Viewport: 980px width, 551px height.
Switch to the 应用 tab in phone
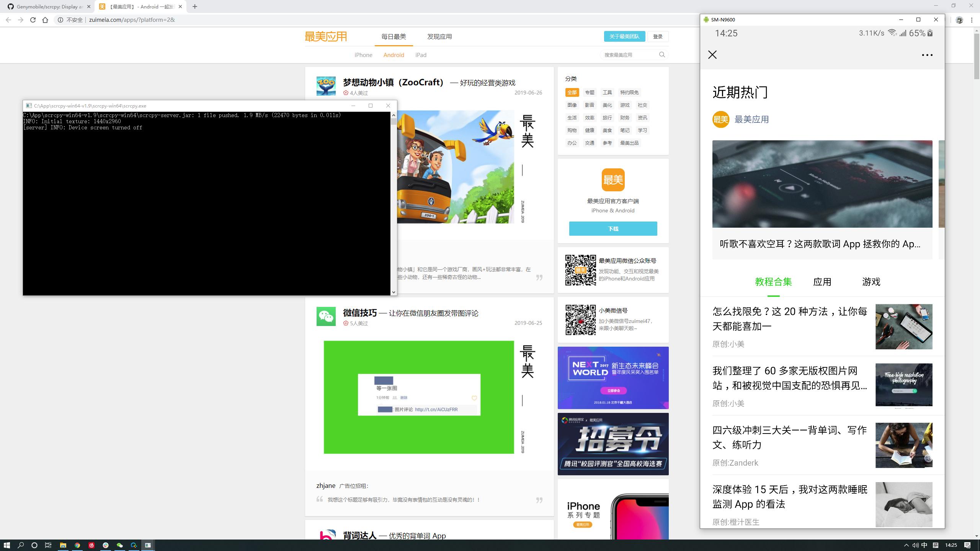click(x=822, y=282)
